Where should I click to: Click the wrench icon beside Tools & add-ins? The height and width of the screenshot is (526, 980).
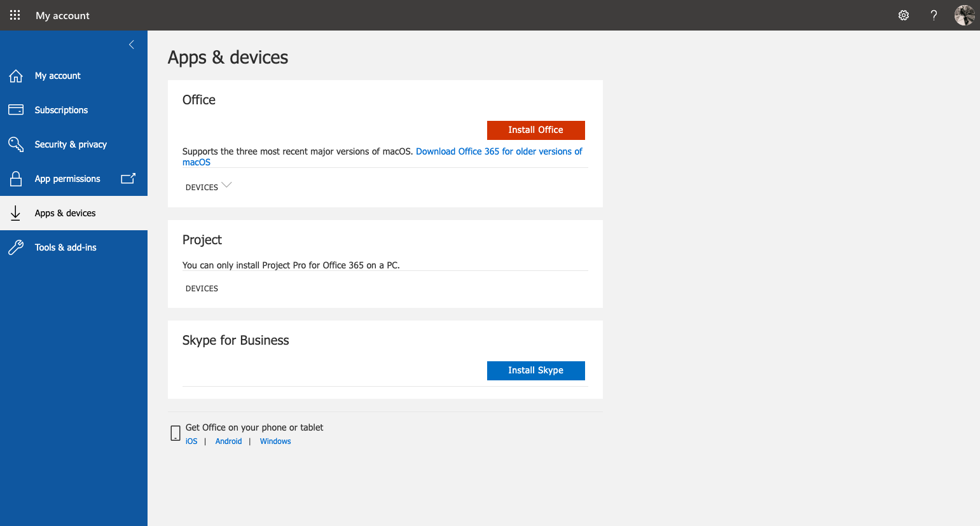pyautogui.click(x=16, y=247)
